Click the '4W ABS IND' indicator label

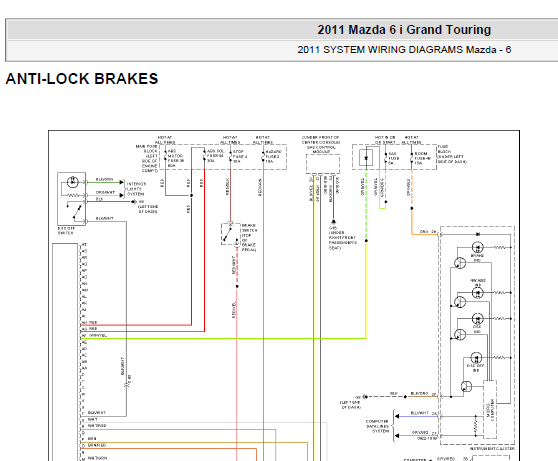(x=478, y=283)
